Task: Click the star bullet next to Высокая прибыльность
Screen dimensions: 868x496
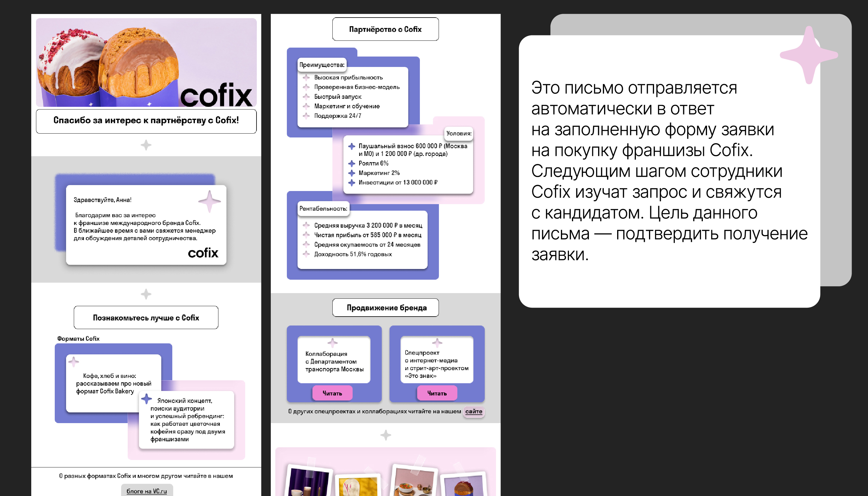Action: tap(306, 77)
